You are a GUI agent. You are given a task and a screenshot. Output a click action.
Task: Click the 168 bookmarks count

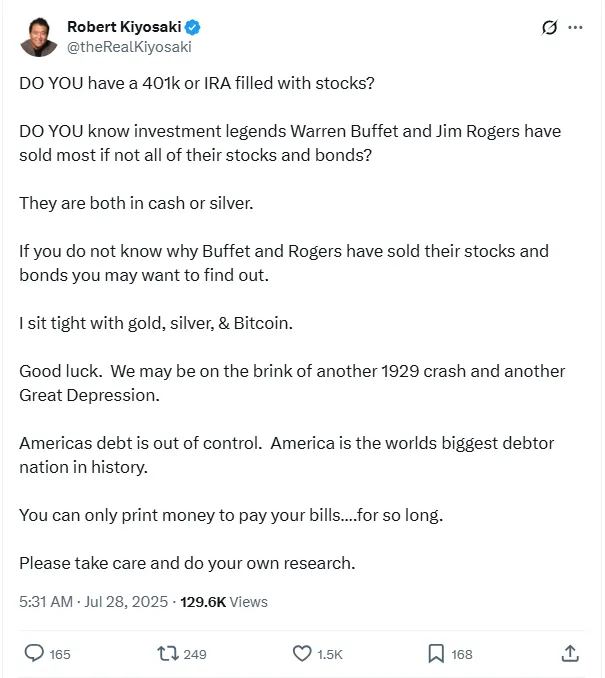462,654
